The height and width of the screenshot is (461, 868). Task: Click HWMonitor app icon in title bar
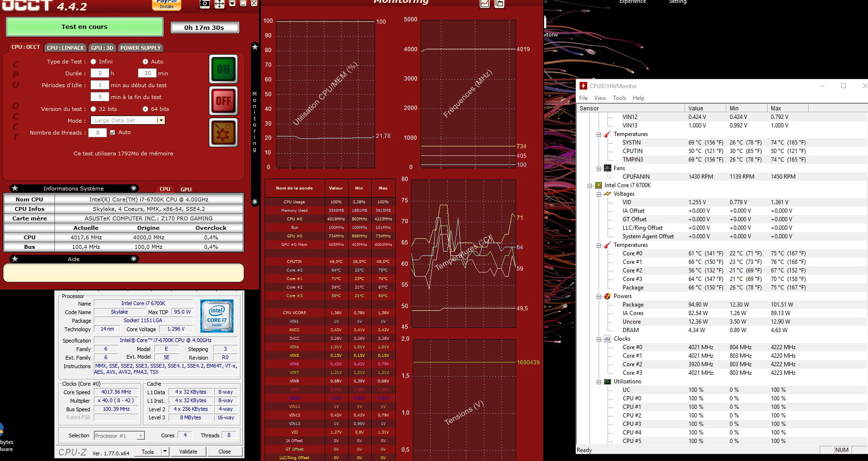click(583, 86)
